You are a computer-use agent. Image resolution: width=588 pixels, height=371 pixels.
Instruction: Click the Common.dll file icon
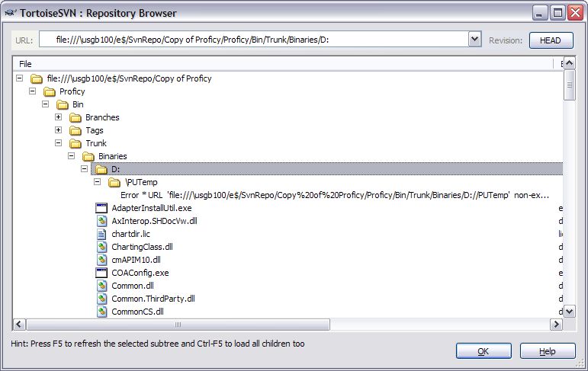click(x=101, y=286)
